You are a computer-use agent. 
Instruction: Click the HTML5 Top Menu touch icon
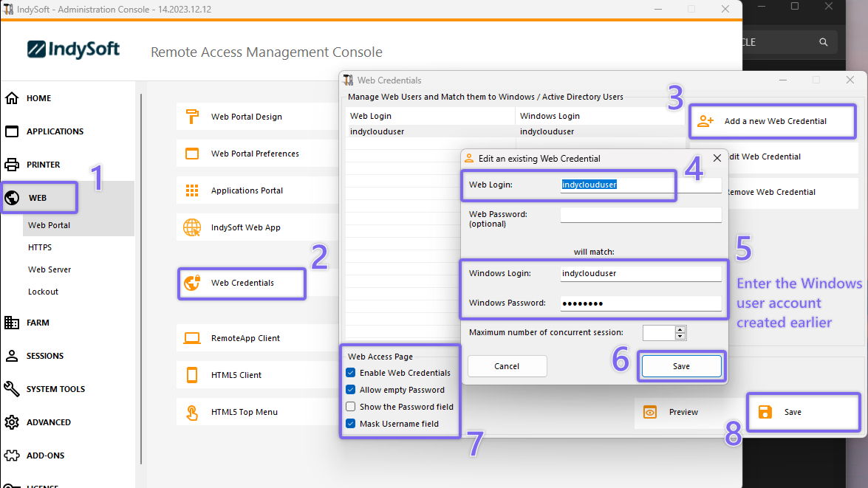[192, 412]
